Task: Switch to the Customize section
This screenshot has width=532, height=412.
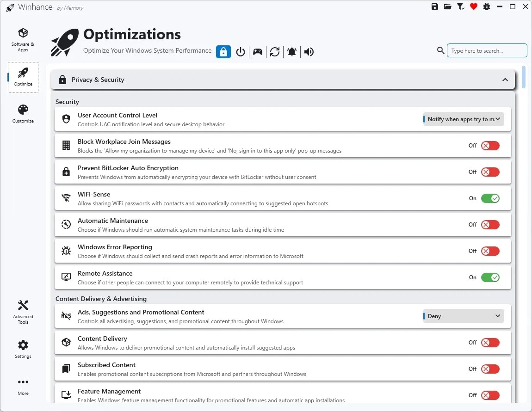Action: [x=23, y=113]
